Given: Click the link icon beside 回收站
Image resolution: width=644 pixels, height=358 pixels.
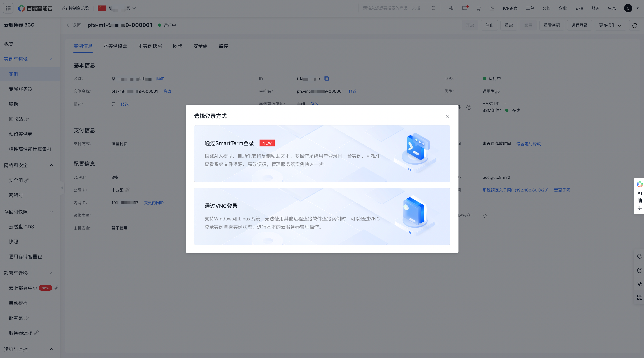Looking at the screenshot, I should 27,119.
